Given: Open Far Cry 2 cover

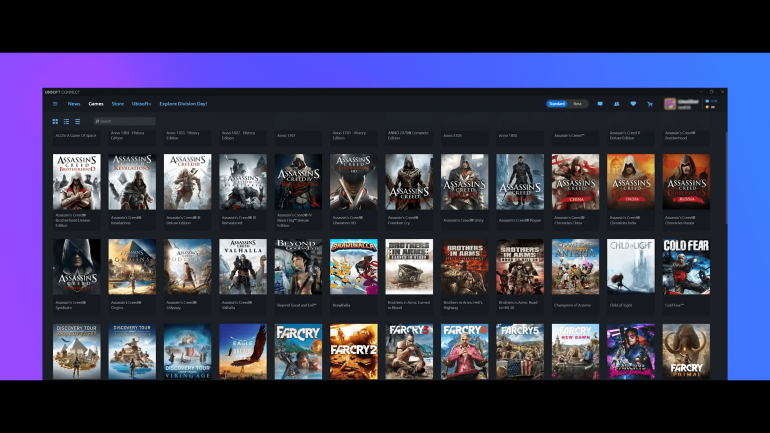Looking at the screenshot, I should click(354, 352).
